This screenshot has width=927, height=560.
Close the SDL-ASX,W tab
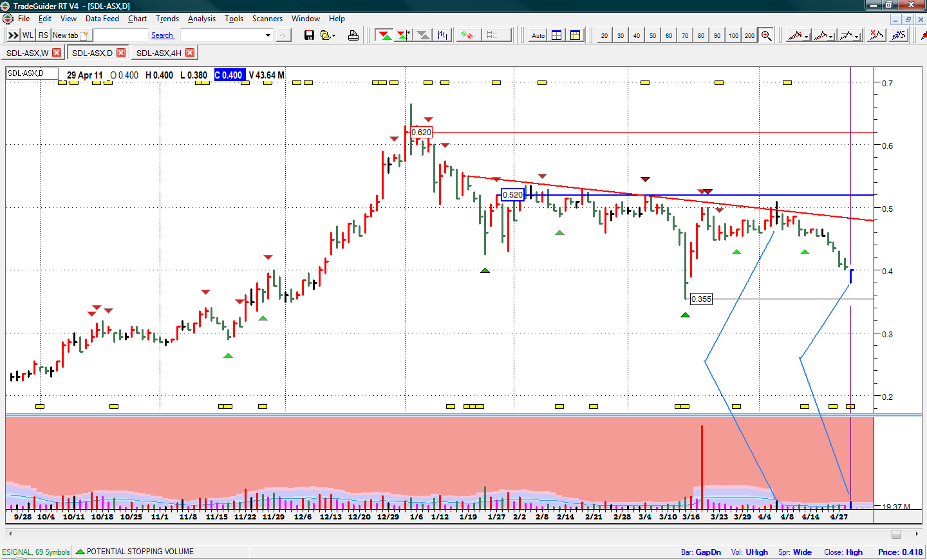pos(57,53)
